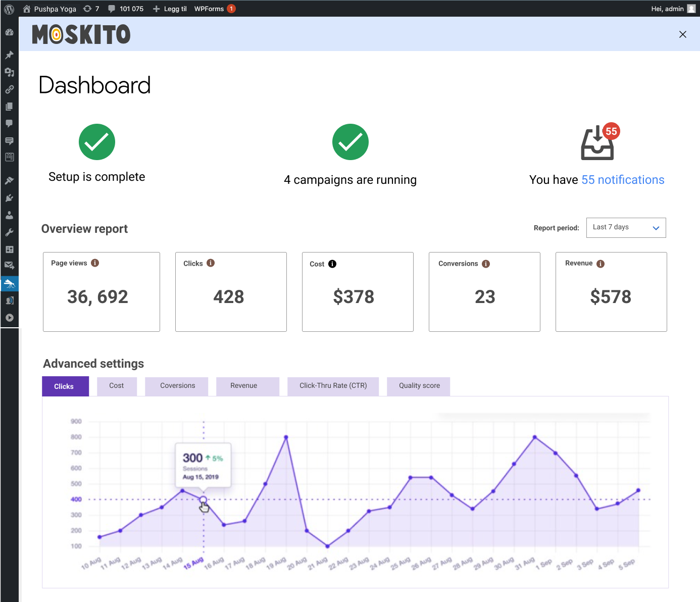The width and height of the screenshot is (700, 602).
Task: Click the Clicks value 428
Action: 229,296
